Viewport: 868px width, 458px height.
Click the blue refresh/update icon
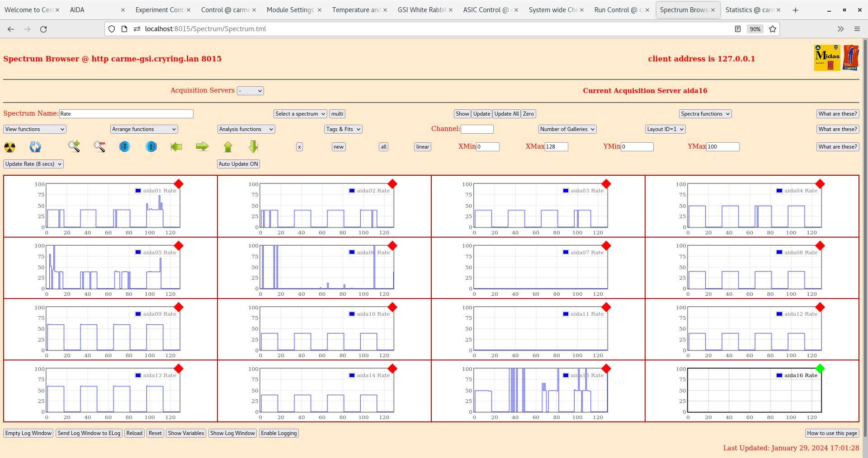[35, 147]
